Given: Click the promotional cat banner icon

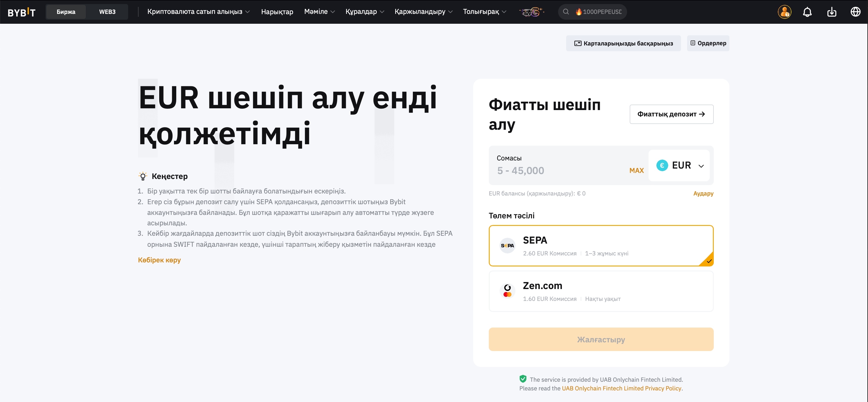Looking at the screenshot, I should (531, 12).
